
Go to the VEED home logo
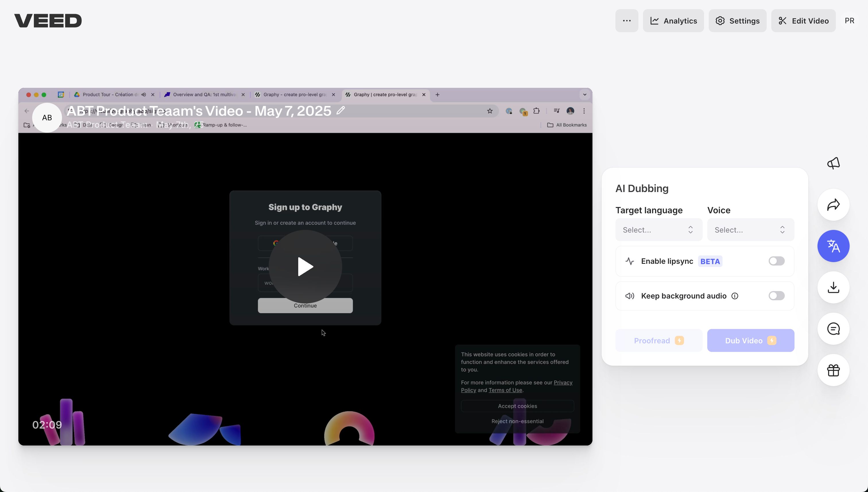point(48,21)
